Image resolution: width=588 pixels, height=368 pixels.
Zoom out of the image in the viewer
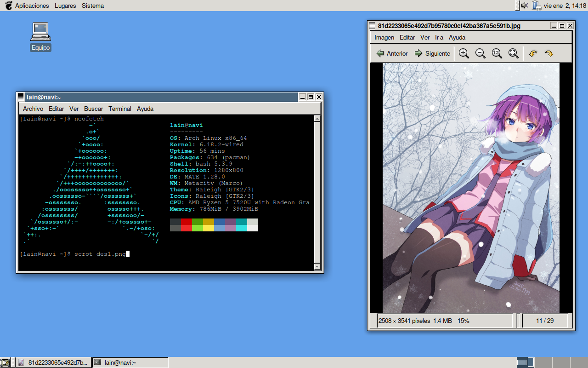(x=481, y=53)
